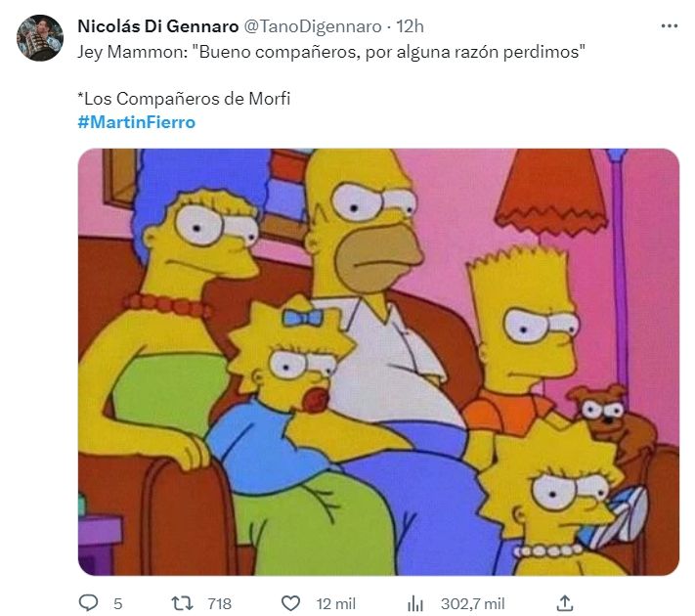
Task: Click the Jey Mammon quote text line
Action: pos(331,52)
